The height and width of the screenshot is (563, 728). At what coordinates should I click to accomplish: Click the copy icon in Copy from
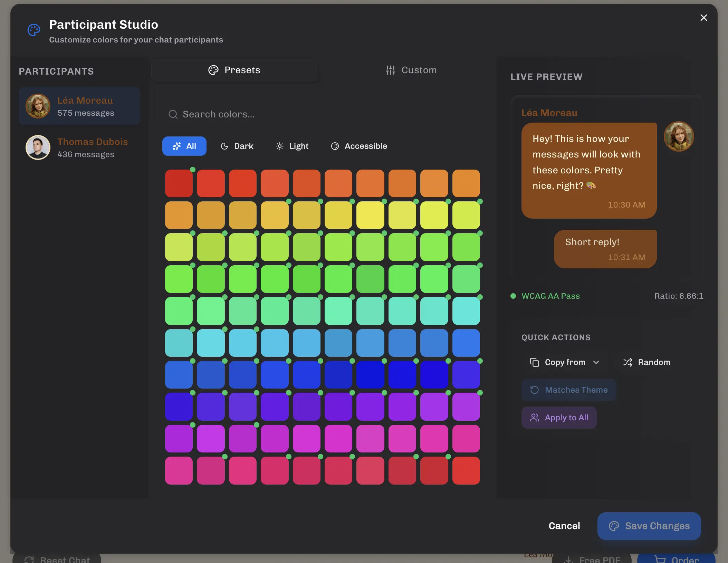(x=535, y=362)
